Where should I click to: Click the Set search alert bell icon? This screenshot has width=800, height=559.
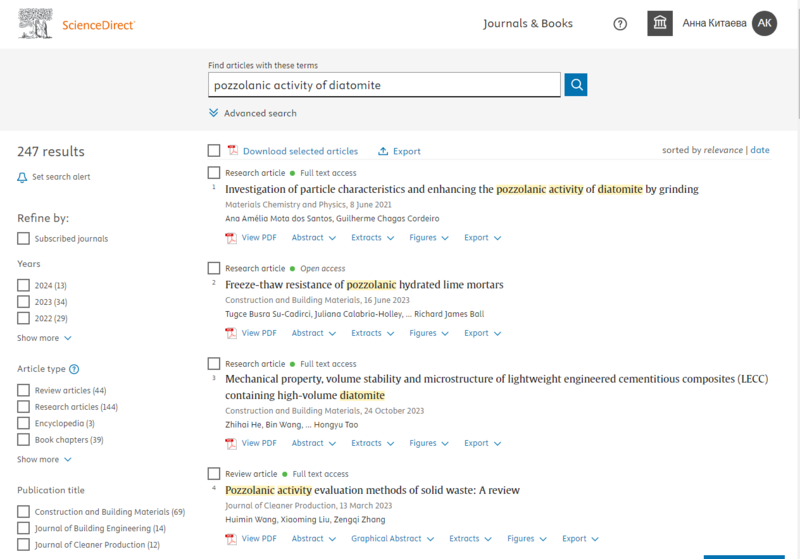pyautogui.click(x=22, y=177)
